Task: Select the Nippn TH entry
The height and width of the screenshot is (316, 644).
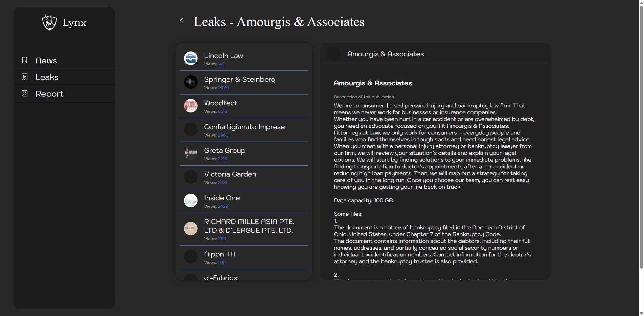Action: click(220, 254)
